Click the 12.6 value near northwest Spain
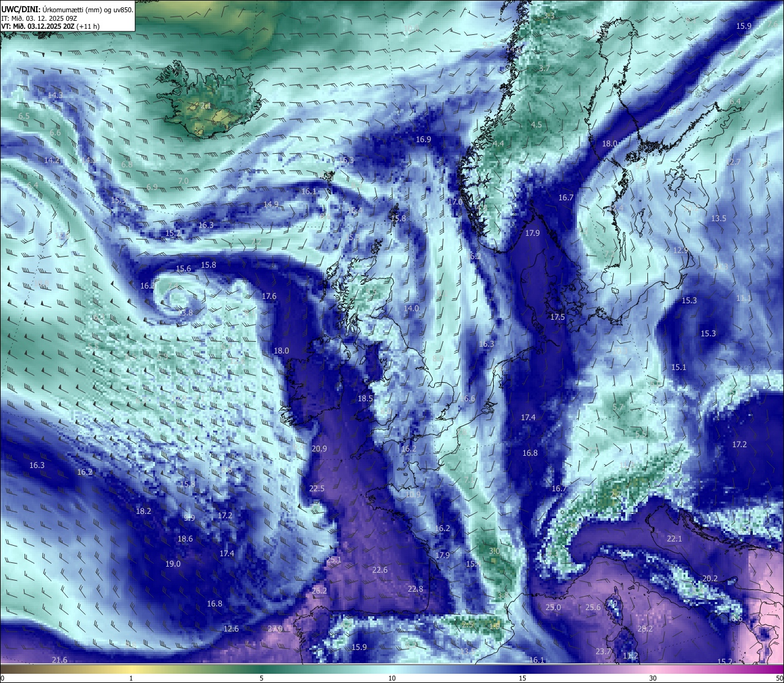Image resolution: width=784 pixels, height=683 pixels. 231,628
